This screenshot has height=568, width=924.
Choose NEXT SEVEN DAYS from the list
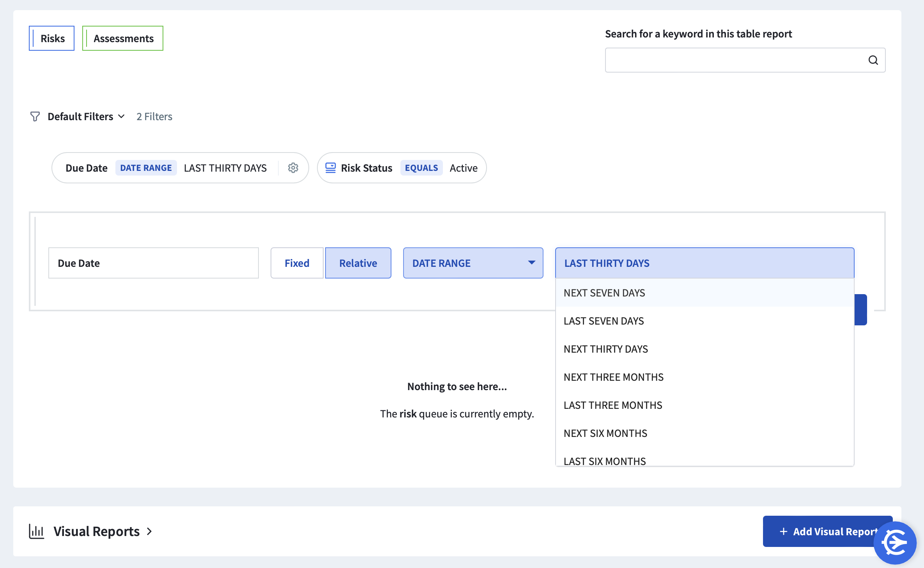coord(604,293)
